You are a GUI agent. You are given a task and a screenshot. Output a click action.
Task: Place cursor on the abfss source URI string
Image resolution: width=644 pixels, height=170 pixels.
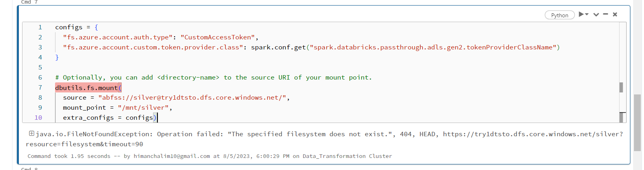click(x=192, y=98)
